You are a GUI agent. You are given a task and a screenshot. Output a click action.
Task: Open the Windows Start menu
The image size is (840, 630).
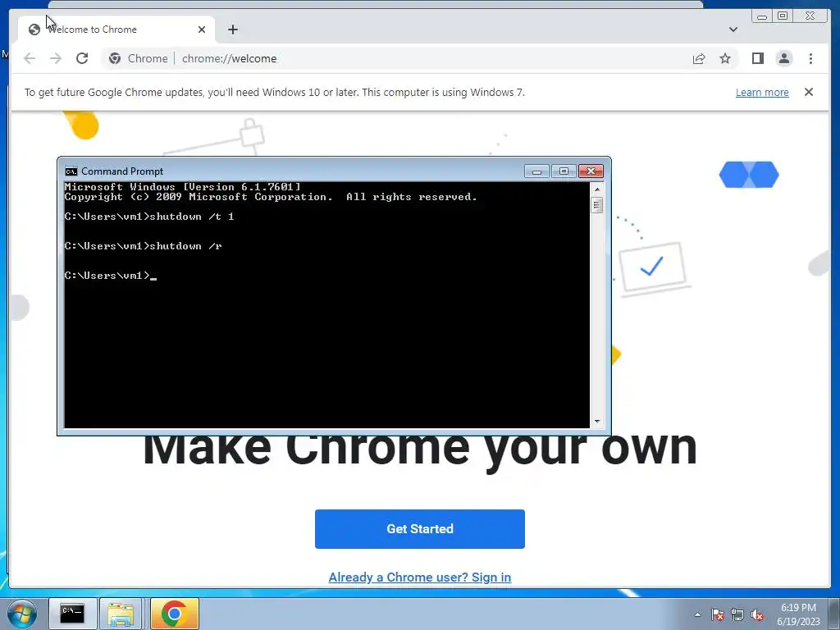(x=22, y=614)
